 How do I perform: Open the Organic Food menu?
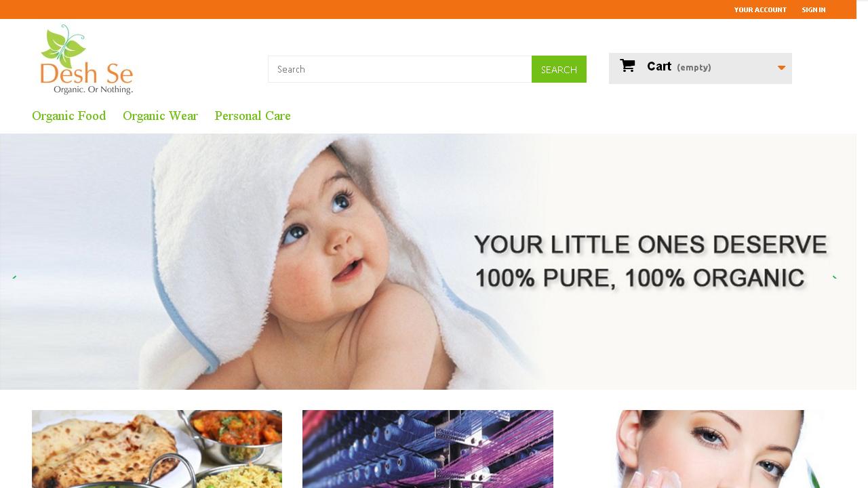(x=69, y=116)
